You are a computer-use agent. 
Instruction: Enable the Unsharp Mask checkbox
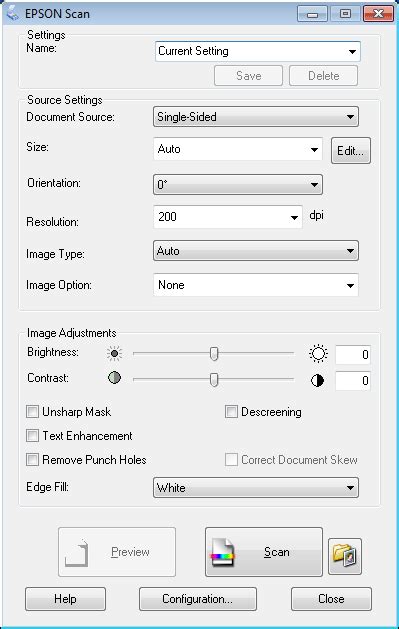pos(32,412)
